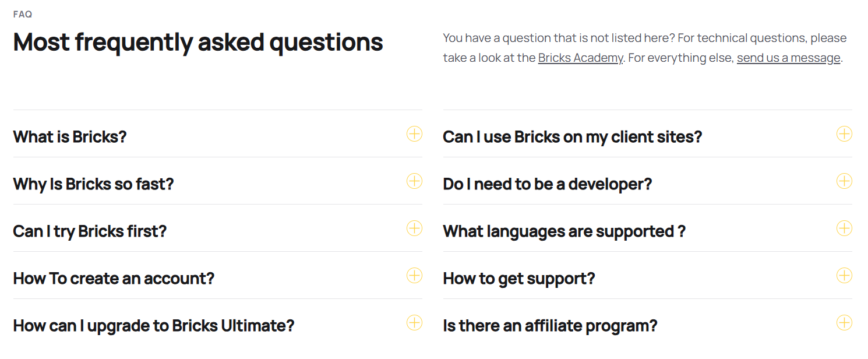
Task: Show answer for "Can I use Bricks on my client sites?"
Action: click(572, 137)
